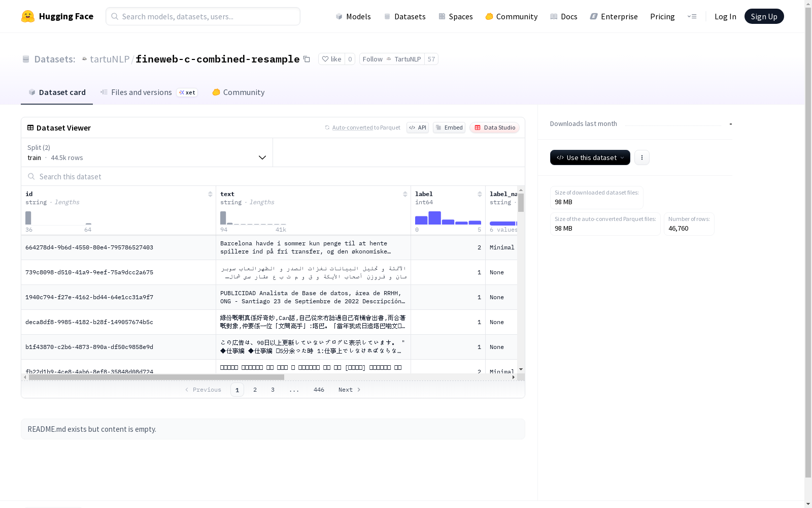Viewport: 812px width, 508px height.
Task: Open the Models menu
Action: tap(353, 16)
